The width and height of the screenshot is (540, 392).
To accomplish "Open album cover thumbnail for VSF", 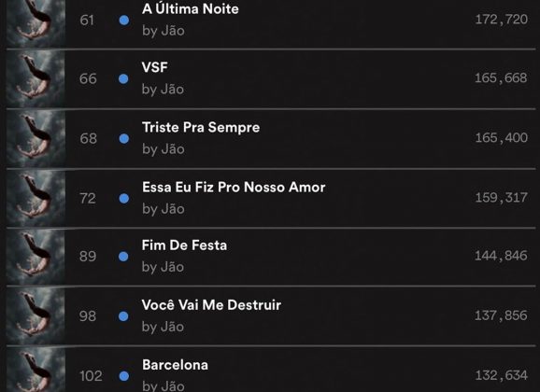I will [36, 79].
